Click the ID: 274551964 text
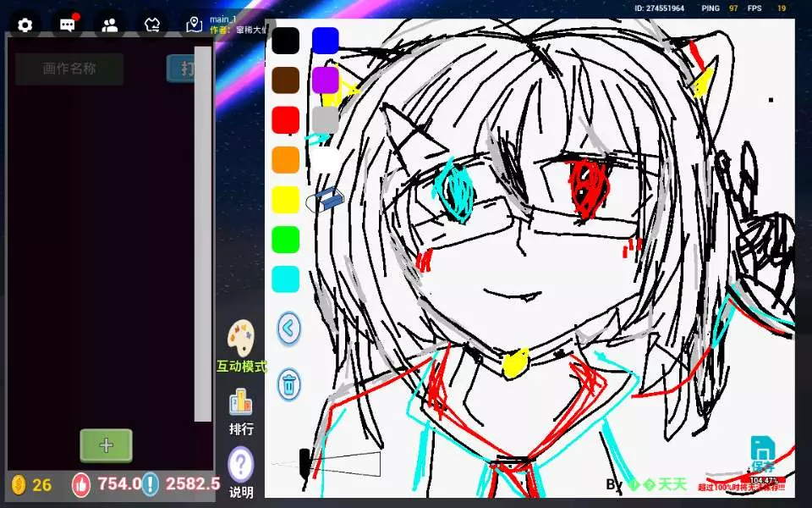Viewport: 812px width, 508px height. (659, 8)
